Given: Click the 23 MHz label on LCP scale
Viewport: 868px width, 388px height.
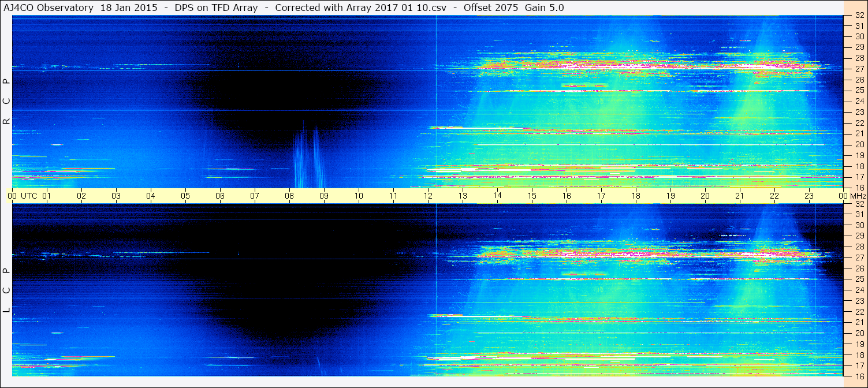Looking at the screenshot, I should tap(859, 301).
